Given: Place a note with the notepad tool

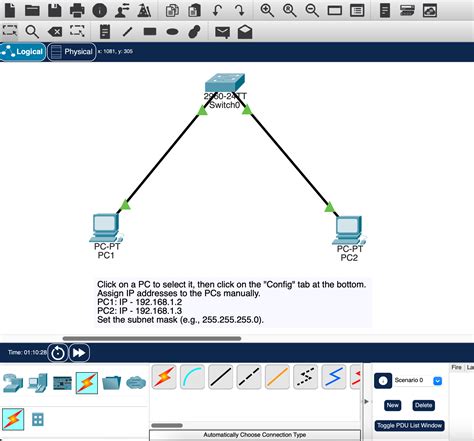Looking at the screenshot, I should click(105, 32).
